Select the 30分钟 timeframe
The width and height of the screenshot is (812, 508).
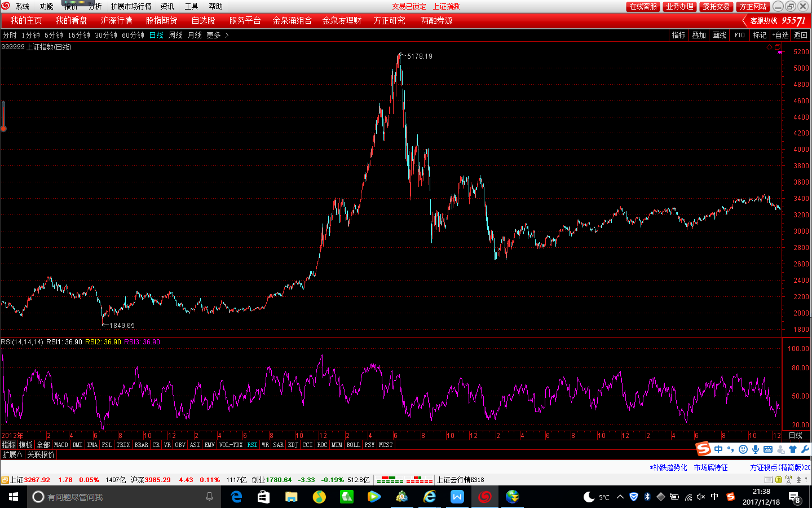(106, 35)
